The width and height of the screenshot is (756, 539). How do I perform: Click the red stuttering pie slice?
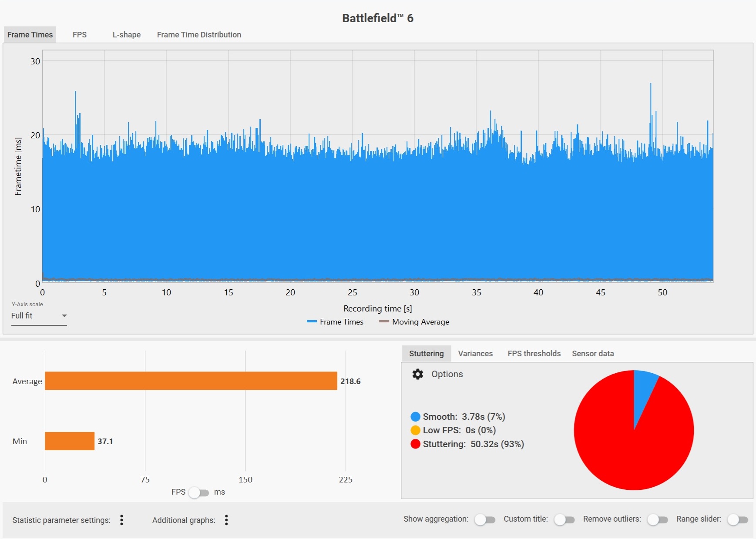pyautogui.click(x=631, y=452)
